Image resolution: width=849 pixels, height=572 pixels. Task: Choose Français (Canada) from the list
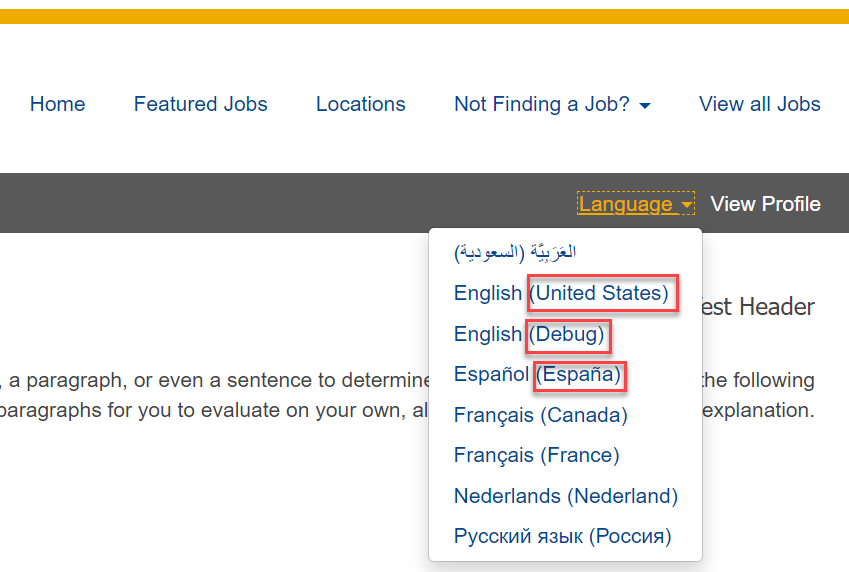pos(540,415)
